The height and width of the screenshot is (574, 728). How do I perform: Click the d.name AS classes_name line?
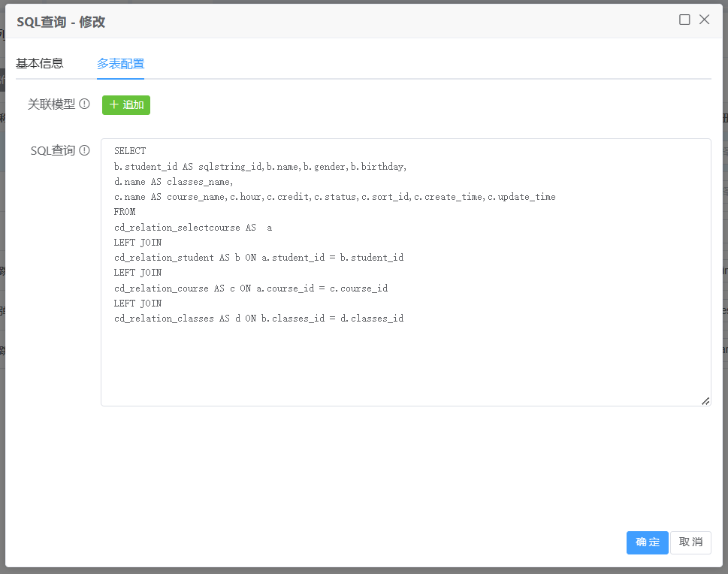pos(174,181)
